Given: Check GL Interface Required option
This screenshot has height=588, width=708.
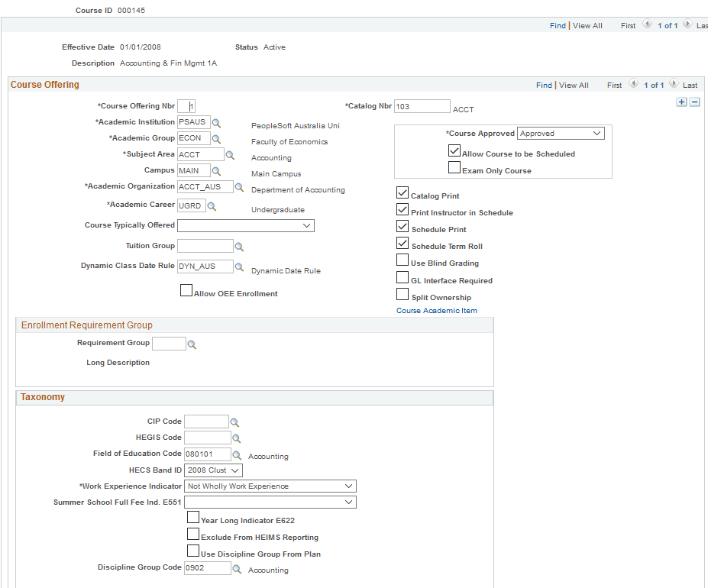Looking at the screenshot, I should pos(402,277).
